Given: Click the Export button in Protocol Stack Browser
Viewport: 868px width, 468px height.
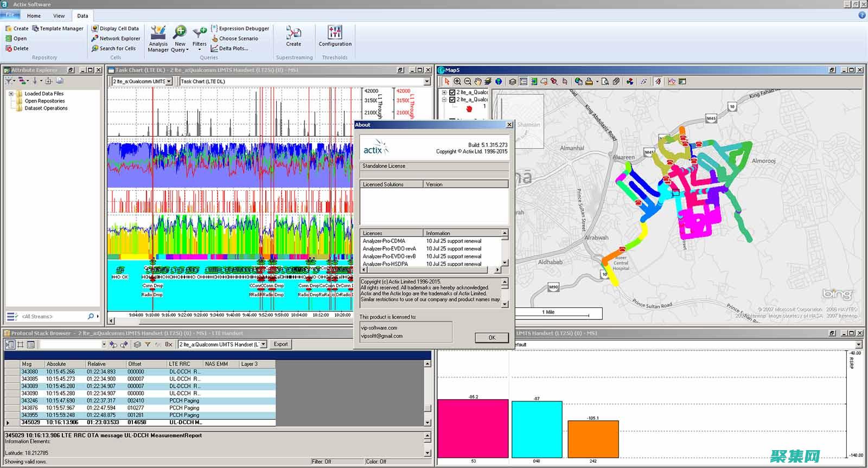Looking at the screenshot, I should click(x=280, y=344).
